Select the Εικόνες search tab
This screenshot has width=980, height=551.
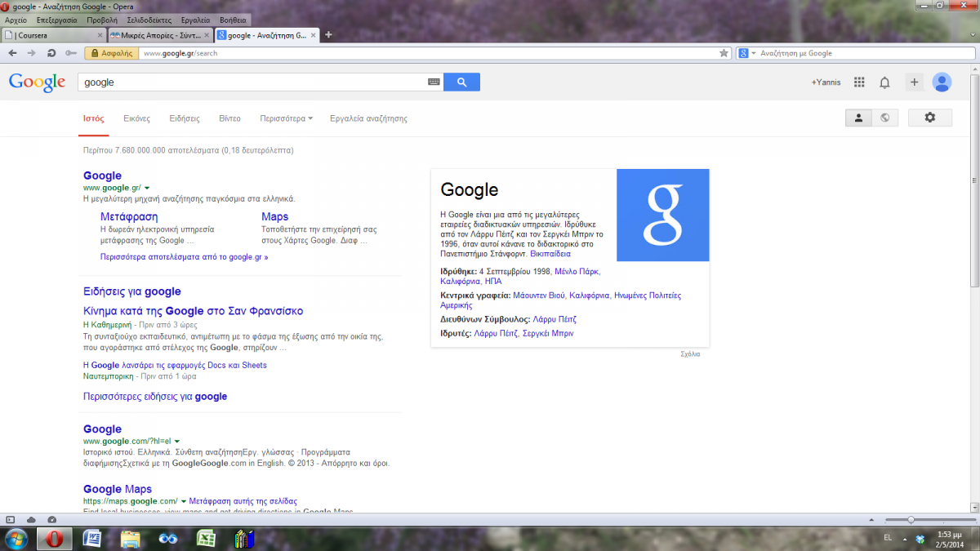pyautogui.click(x=136, y=118)
